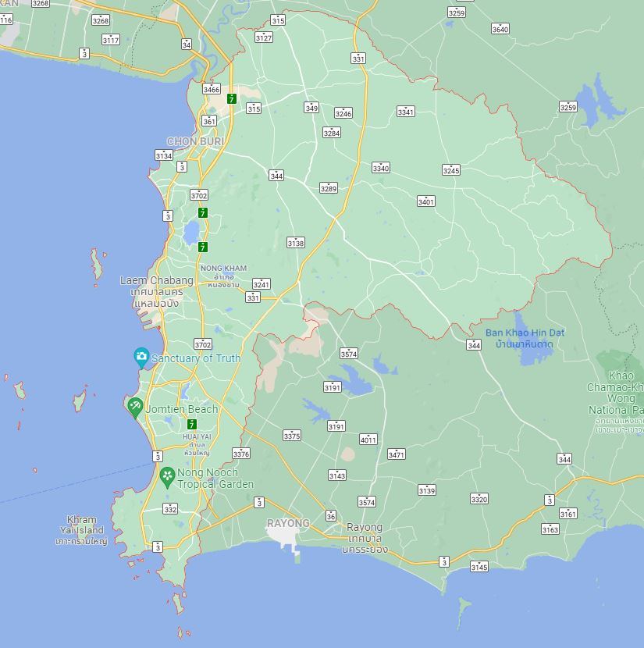Select the route 3241 road shield
The width and height of the screenshot is (644, 648).
pos(261,284)
